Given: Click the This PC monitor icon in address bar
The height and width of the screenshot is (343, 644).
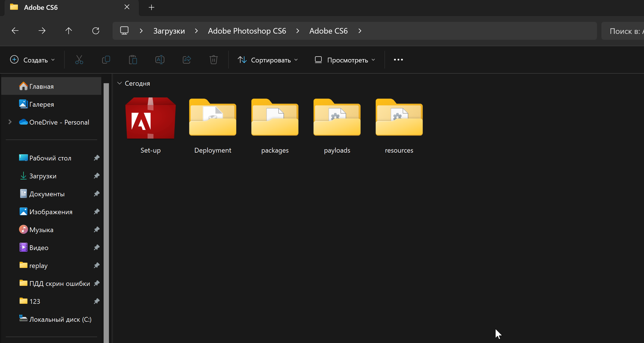Looking at the screenshot, I should (124, 31).
